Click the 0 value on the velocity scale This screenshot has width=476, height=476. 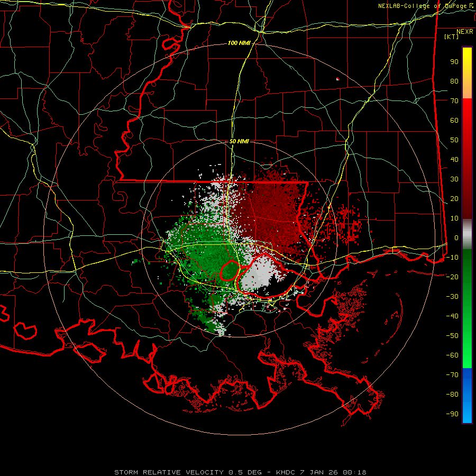tap(456, 238)
